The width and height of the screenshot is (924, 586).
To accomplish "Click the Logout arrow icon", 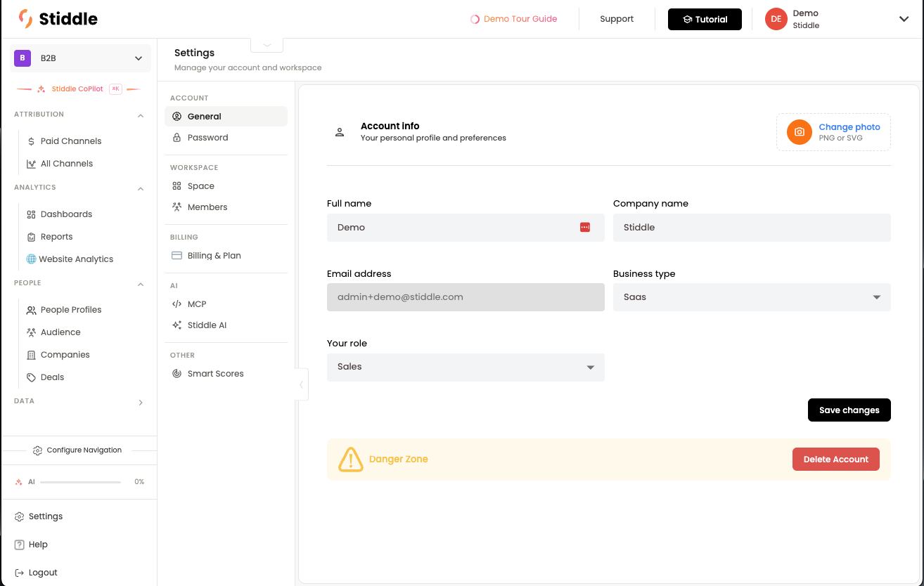I will coord(20,573).
